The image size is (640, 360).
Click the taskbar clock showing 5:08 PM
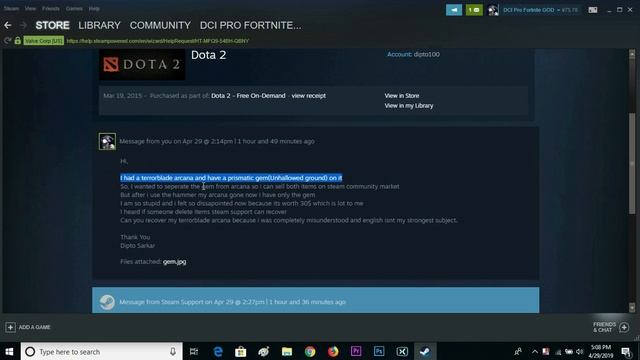click(x=601, y=351)
